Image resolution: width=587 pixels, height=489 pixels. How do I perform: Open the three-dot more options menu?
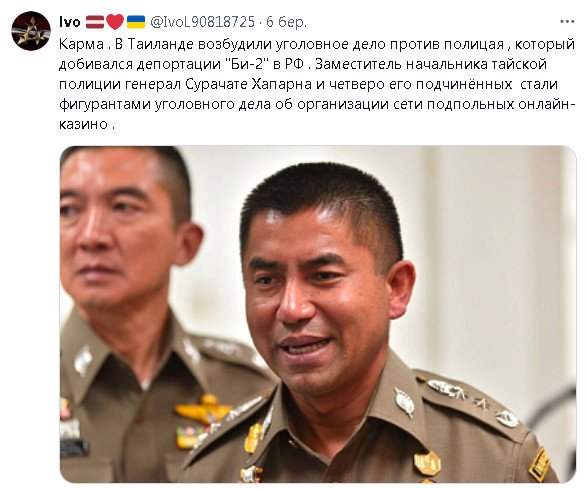tap(567, 22)
